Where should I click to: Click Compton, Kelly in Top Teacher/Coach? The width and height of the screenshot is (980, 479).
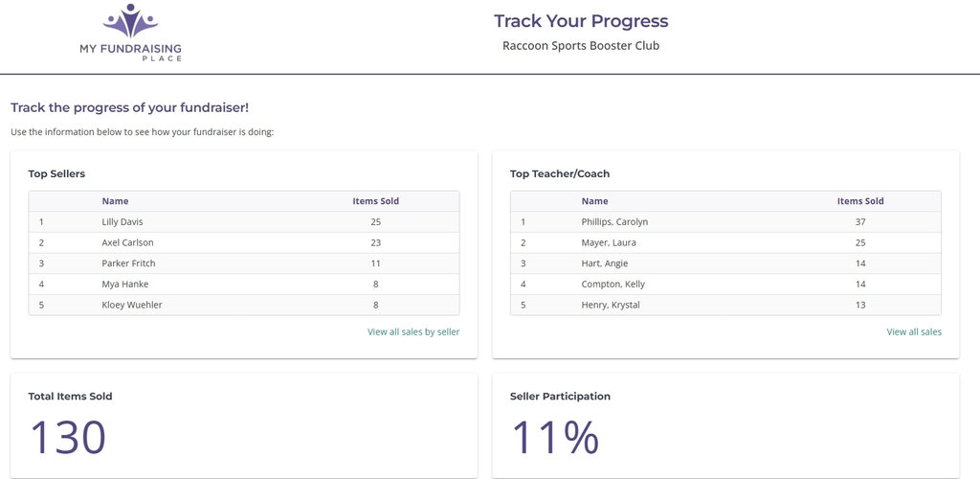coord(612,285)
